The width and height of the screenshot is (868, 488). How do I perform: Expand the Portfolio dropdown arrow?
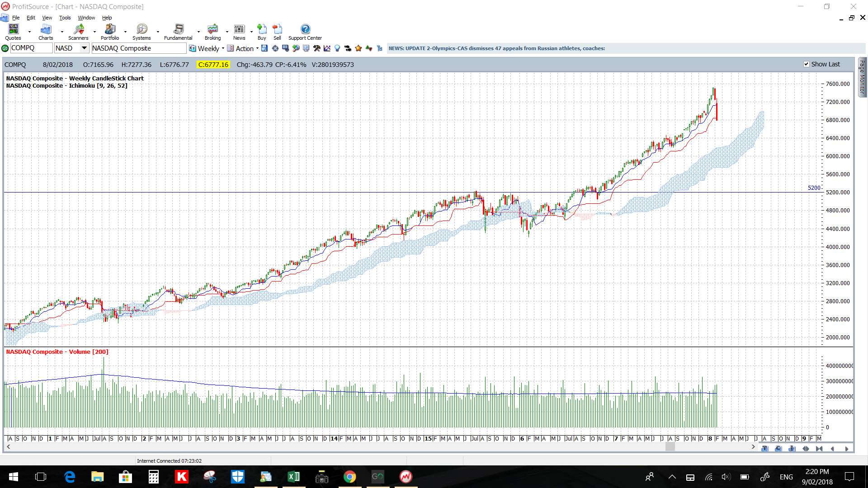(x=125, y=32)
